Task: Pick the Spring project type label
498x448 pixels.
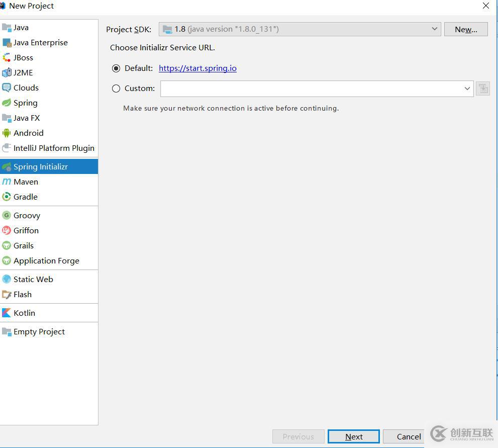Action: [26, 103]
